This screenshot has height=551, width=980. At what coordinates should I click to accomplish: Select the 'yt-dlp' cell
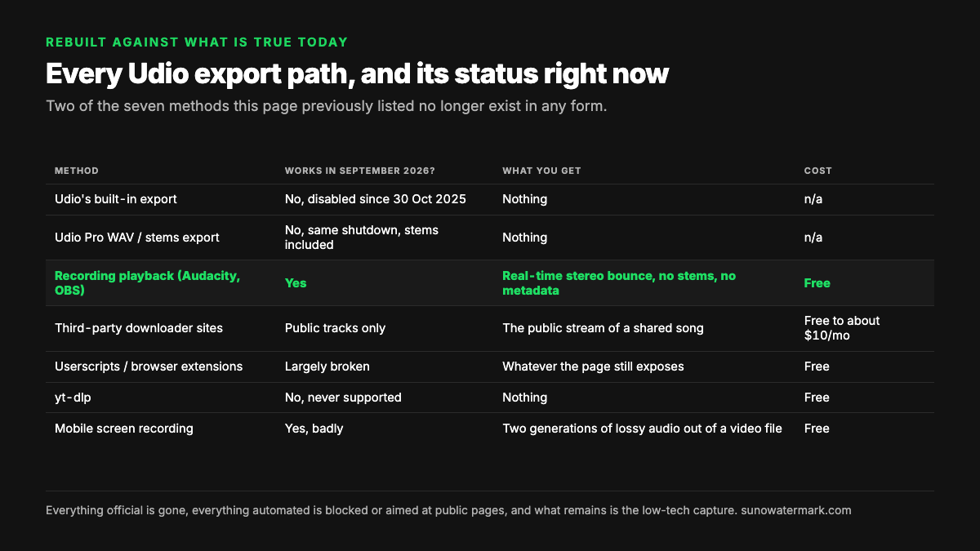click(71, 398)
